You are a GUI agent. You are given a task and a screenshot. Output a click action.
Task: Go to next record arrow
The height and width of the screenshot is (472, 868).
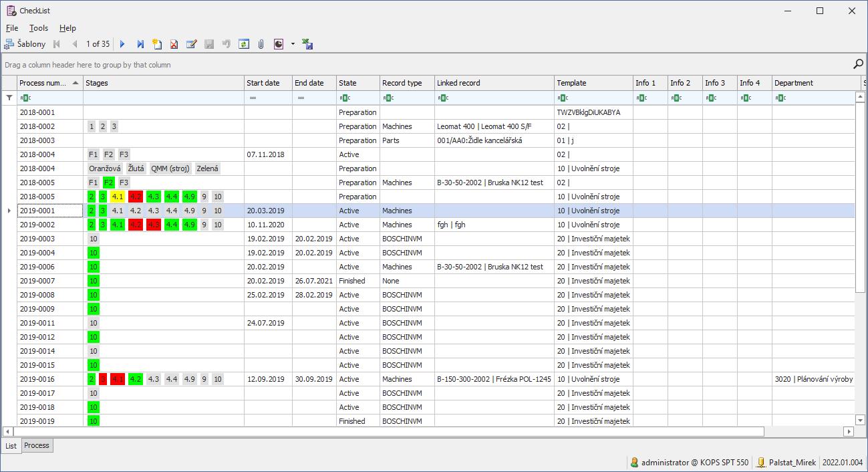pos(122,44)
